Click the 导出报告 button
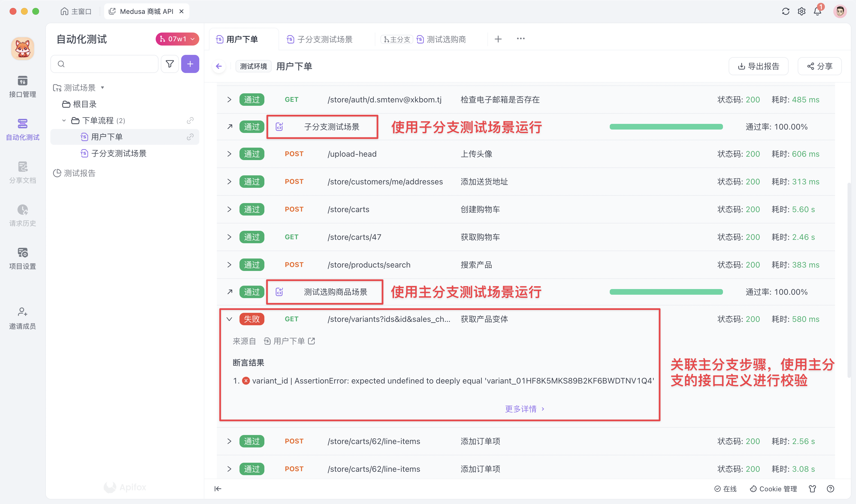 [758, 66]
